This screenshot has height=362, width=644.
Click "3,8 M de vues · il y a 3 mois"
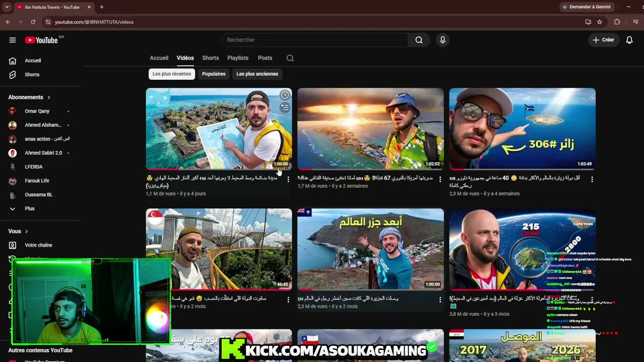[479, 314]
